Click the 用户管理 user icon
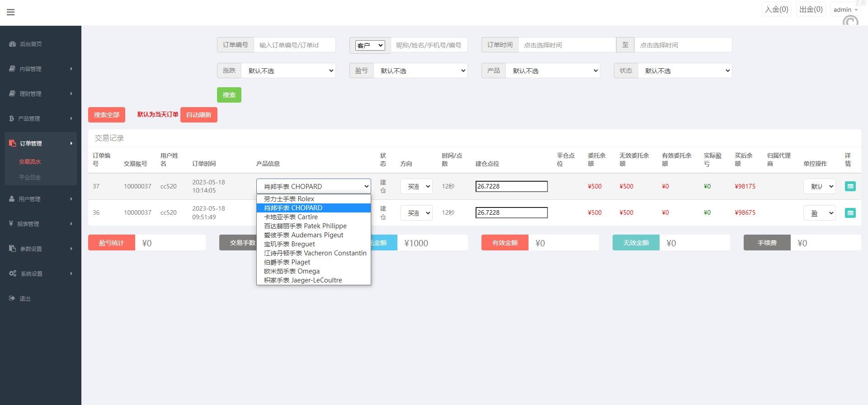 (12, 199)
